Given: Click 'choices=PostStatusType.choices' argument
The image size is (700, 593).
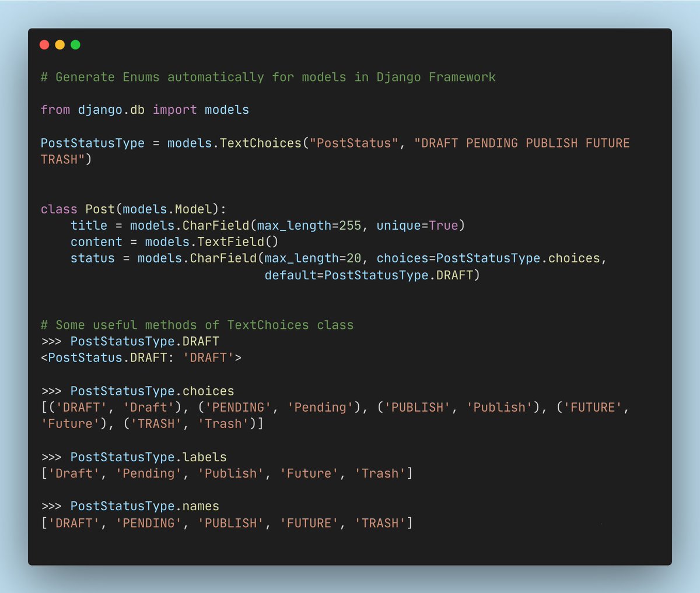Looking at the screenshot, I should (488, 258).
